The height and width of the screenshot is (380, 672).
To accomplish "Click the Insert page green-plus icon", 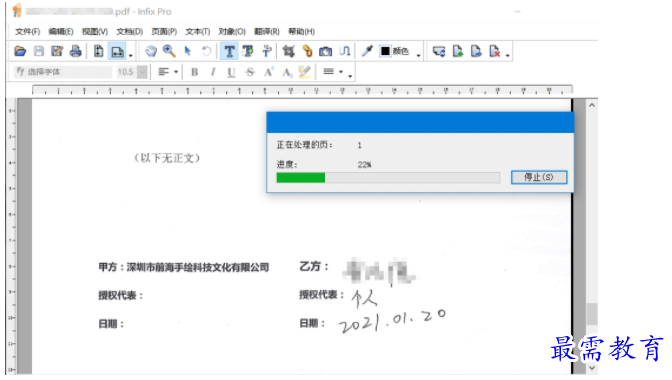I will pos(458,51).
